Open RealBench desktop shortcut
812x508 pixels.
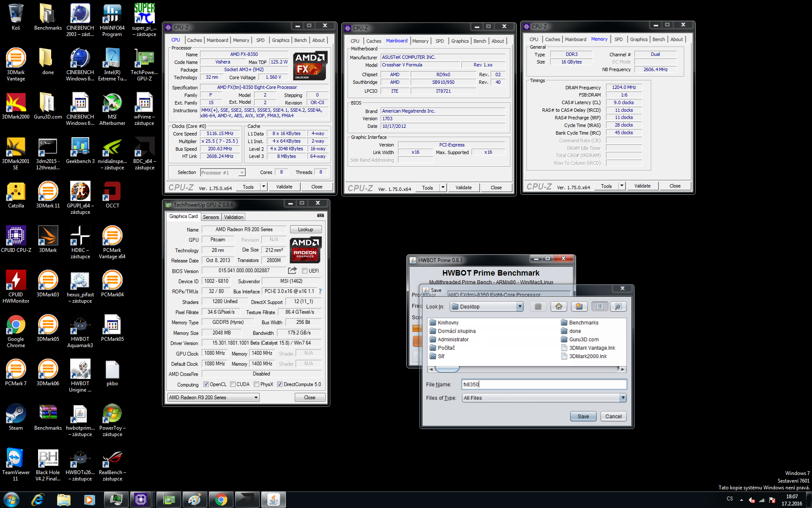point(112,464)
